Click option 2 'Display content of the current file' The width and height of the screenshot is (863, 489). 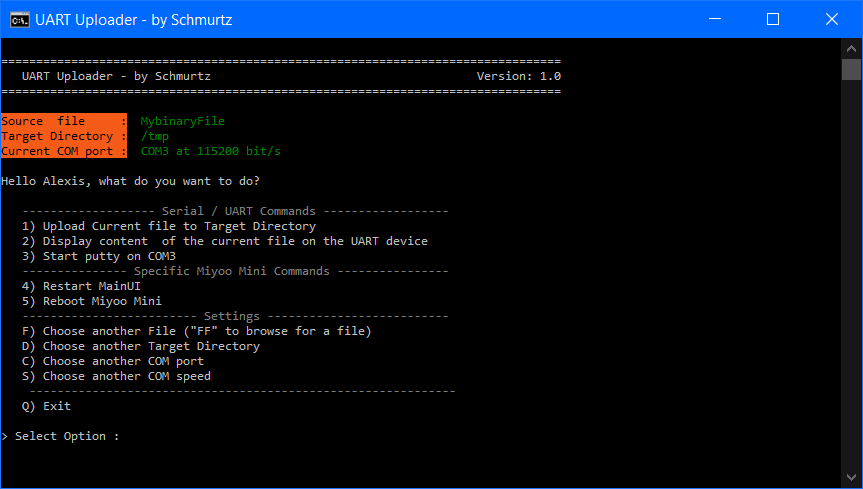[225, 241]
